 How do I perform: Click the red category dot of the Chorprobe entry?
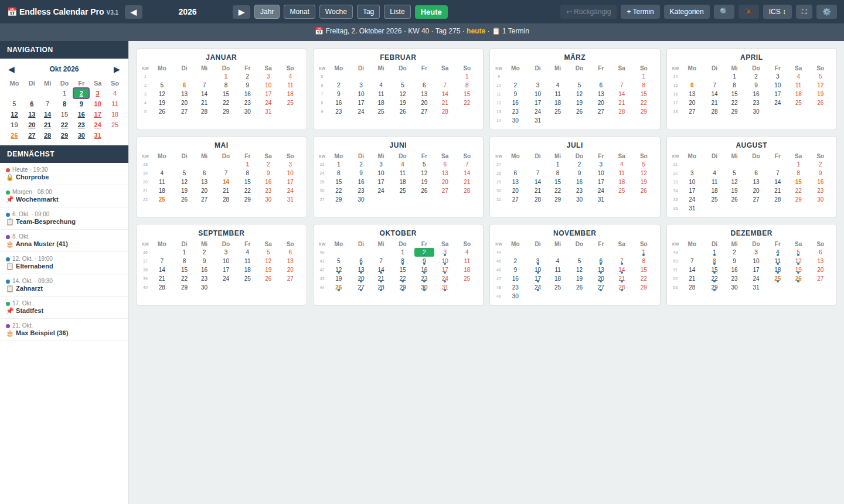[x=8, y=170]
